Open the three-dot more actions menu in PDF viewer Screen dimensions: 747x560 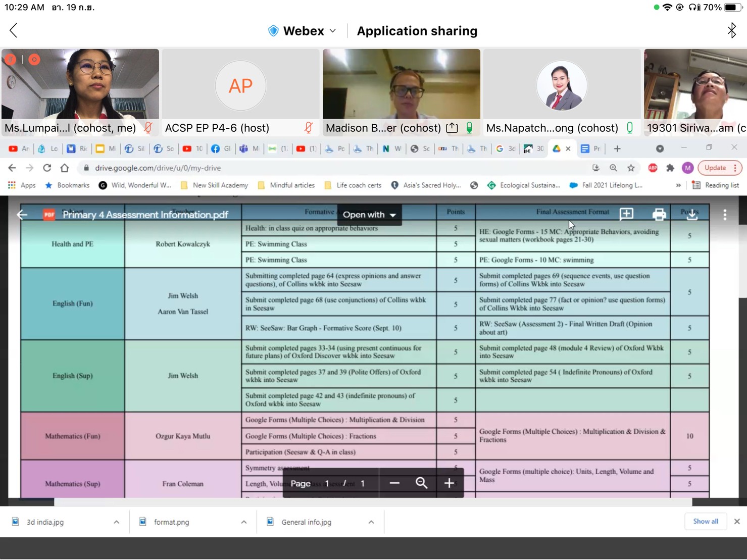725,215
